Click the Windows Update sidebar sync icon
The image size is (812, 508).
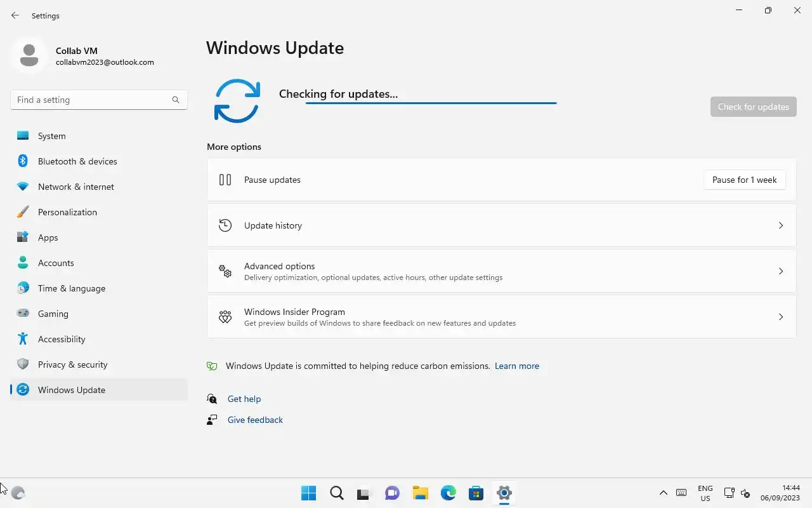(23, 390)
